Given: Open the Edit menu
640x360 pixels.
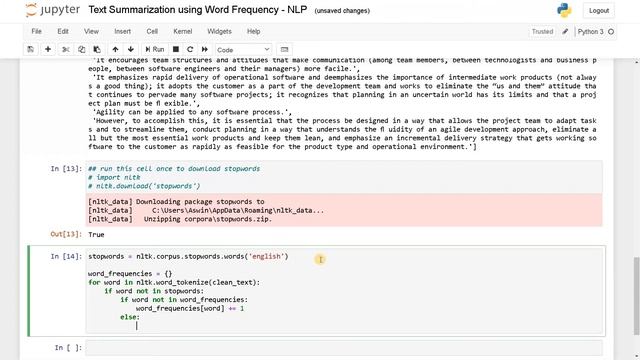Looking at the screenshot, I should point(63,31).
